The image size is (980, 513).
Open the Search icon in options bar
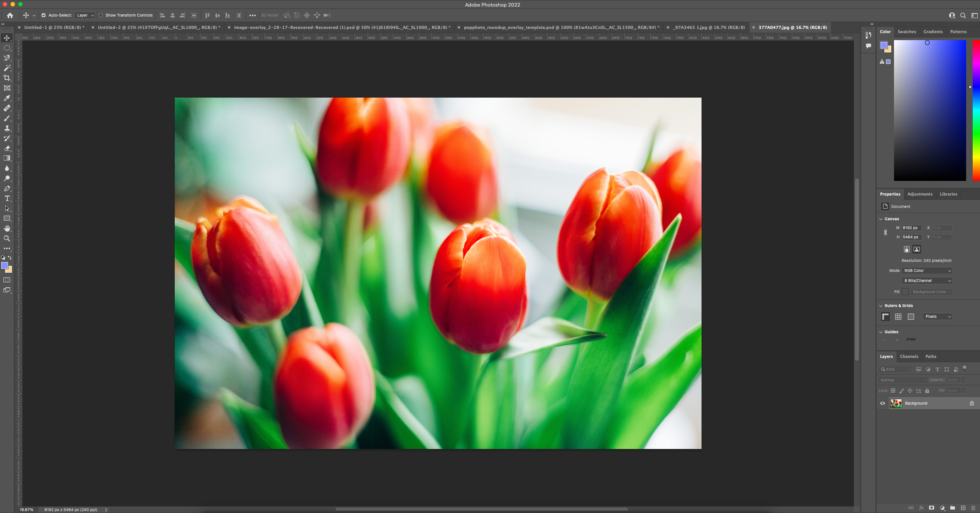[963, 15]
